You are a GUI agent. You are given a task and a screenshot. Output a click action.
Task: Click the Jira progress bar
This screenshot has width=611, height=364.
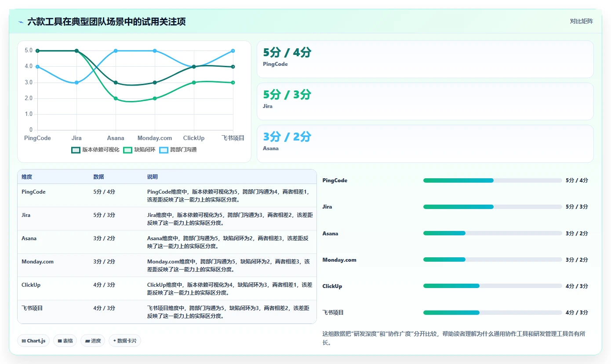click(x=492, y=207)
